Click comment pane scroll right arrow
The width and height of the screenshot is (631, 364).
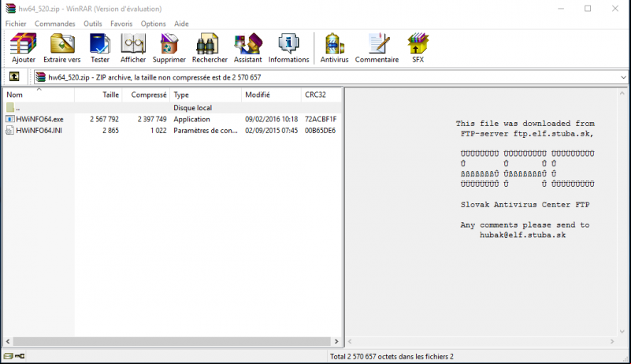pos(612,341)
